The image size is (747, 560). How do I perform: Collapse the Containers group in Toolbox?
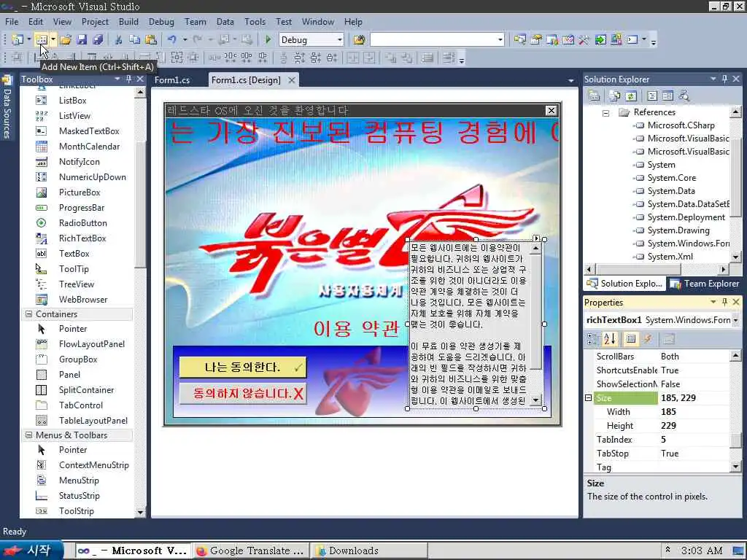point(28,314)
